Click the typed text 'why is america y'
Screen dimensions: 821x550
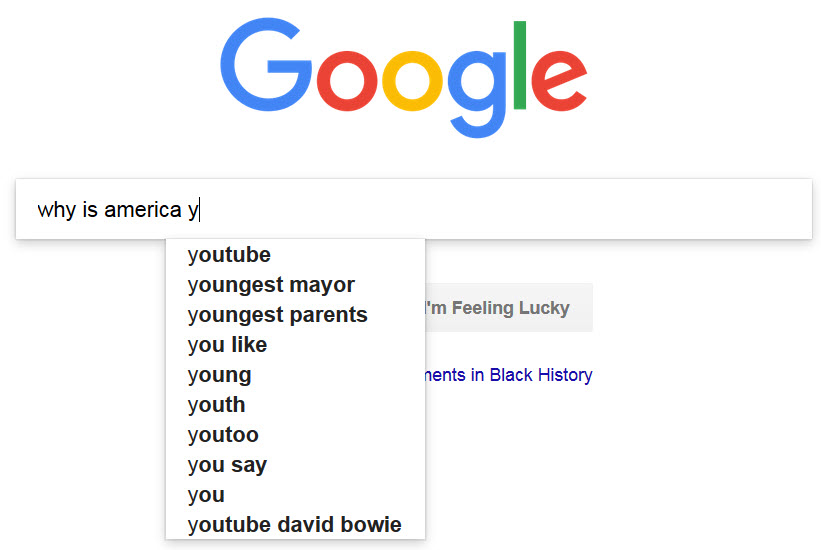118,210
